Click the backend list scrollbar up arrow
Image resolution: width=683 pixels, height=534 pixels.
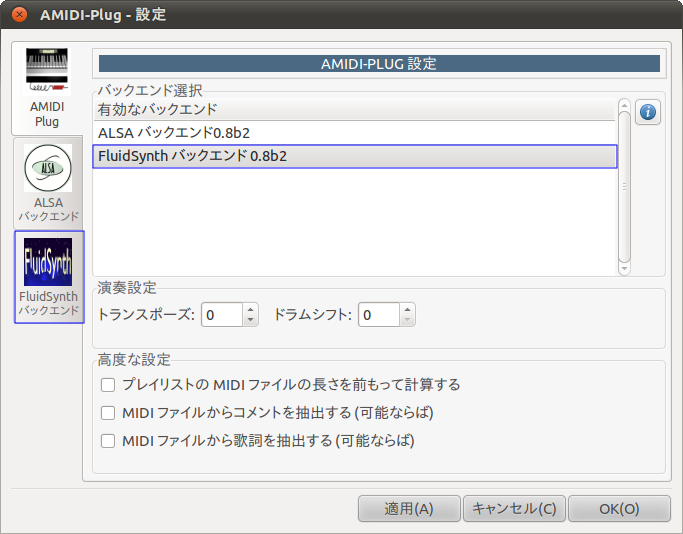pos(624,105)
